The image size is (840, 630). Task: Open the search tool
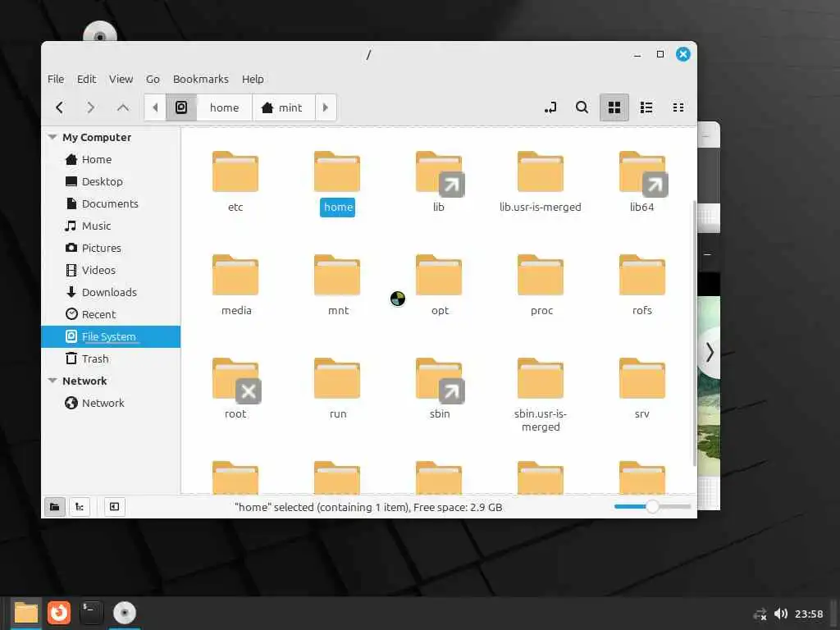[x=582, y=107]
